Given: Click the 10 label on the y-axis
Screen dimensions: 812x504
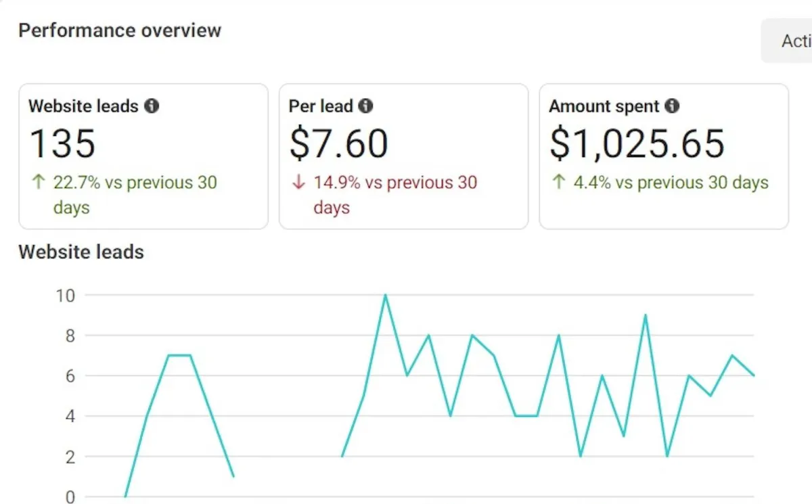Looking at the screenshot, I should pyautogui.click(x=66, y=295).
